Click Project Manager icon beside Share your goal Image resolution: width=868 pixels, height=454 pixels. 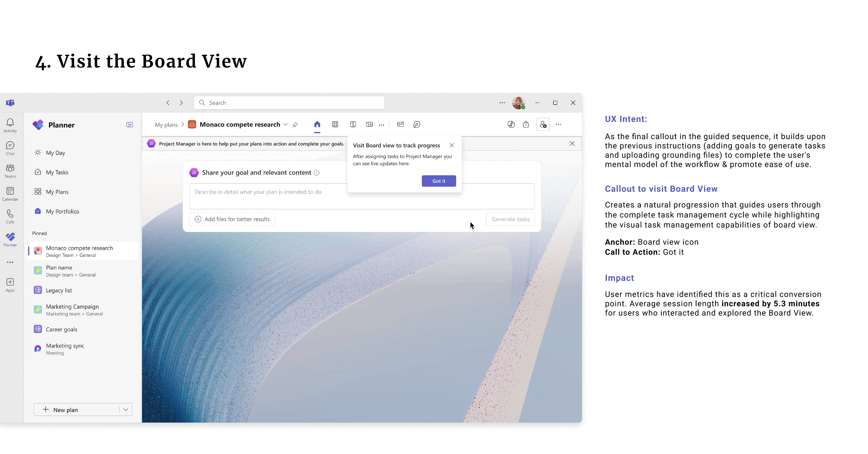(194, 172)
